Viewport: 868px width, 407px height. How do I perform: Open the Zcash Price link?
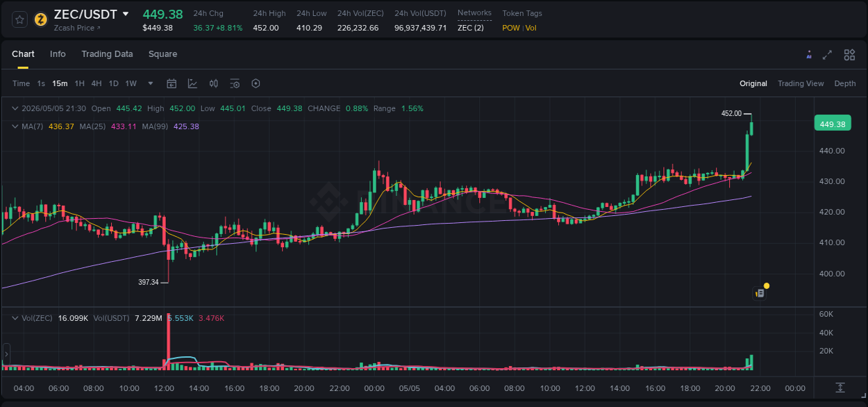coord(77,28)
